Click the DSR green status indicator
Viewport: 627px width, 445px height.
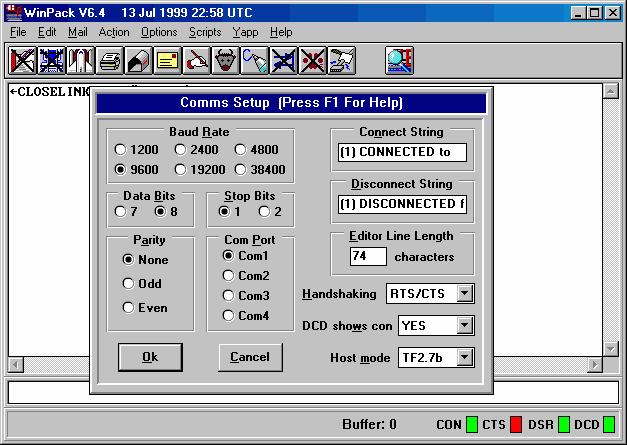click(x=564, y=425)
